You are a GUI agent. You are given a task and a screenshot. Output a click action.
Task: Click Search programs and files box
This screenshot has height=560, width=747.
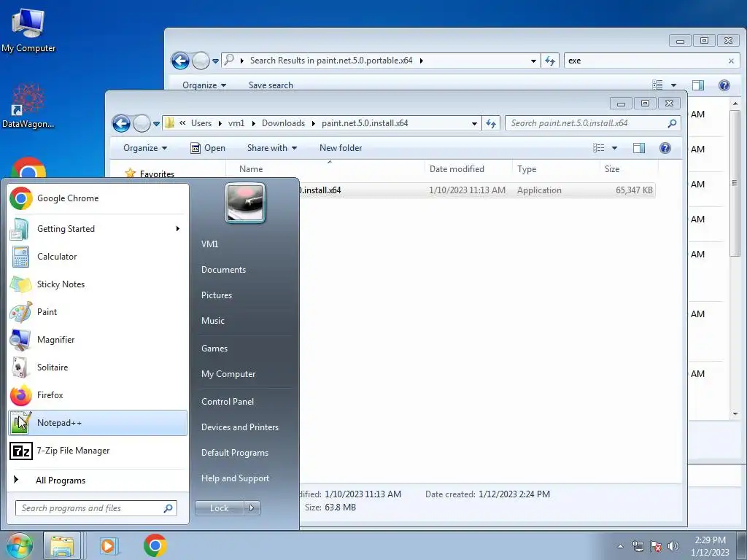(96, 508)
